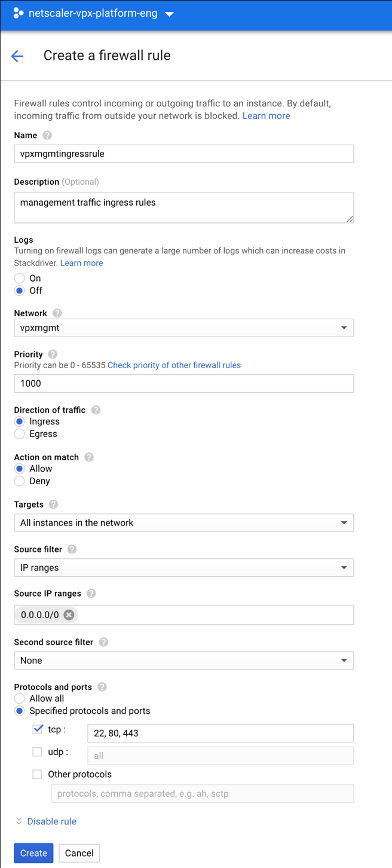
Task: Click the double chevron beside Disable rule
Action: pyautogui.click(x=19, y=821)
